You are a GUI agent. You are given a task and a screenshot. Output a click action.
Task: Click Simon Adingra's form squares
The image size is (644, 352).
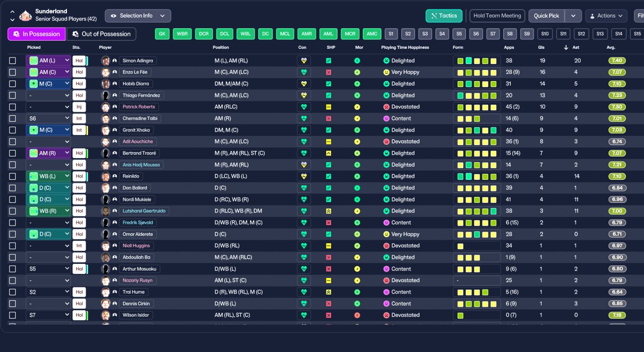(476, 60)
